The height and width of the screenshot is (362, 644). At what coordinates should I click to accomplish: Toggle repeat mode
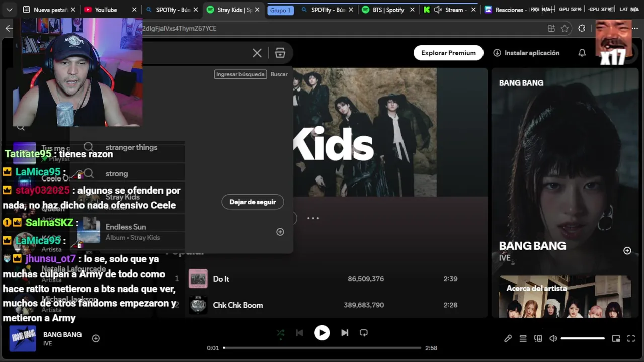(x=364, y=333)
